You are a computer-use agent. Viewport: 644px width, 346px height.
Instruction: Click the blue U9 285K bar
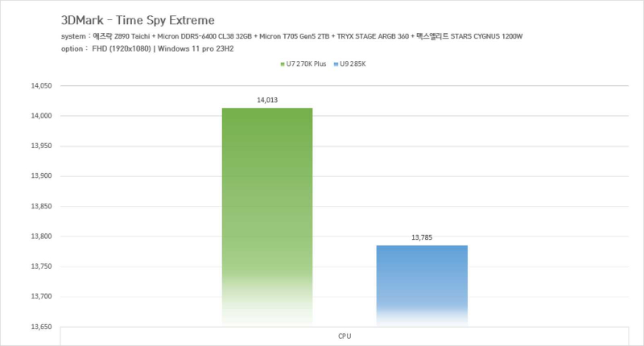(x=422, y=285)
